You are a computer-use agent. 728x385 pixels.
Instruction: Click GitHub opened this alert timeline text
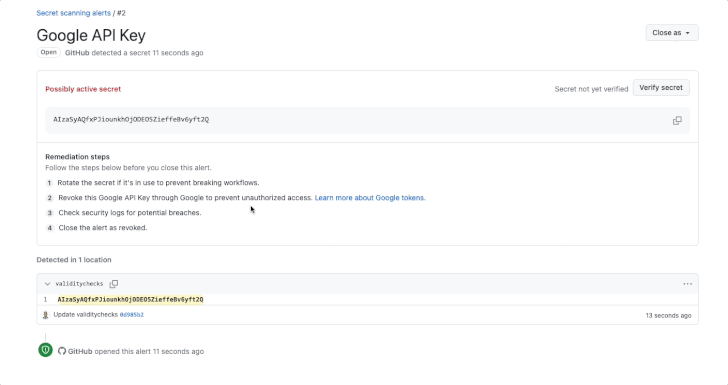point(136,352)
